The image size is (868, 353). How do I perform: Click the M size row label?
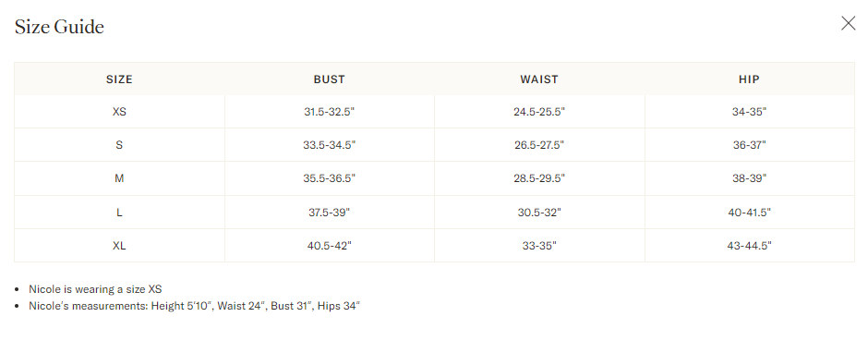pos(119,178)
